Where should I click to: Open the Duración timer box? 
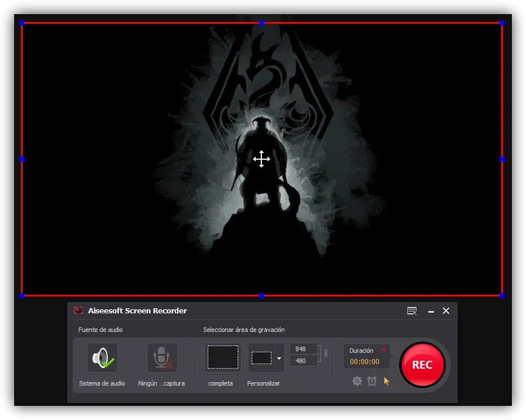click(x=366, y=356)
